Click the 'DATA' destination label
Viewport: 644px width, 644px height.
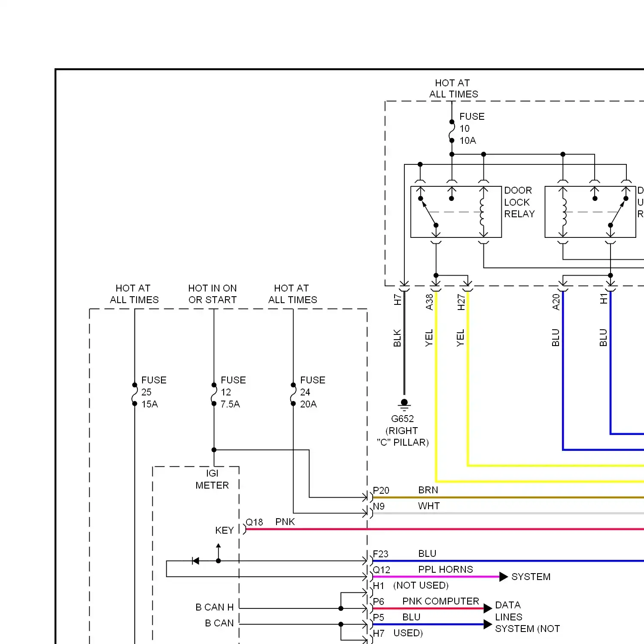[508, 605]
